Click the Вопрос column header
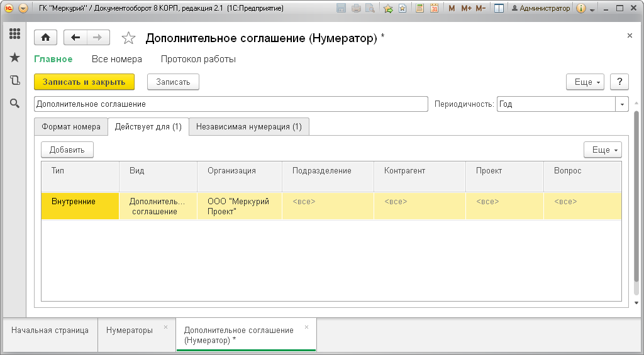644x355 pixels. [x=582, y=177]
